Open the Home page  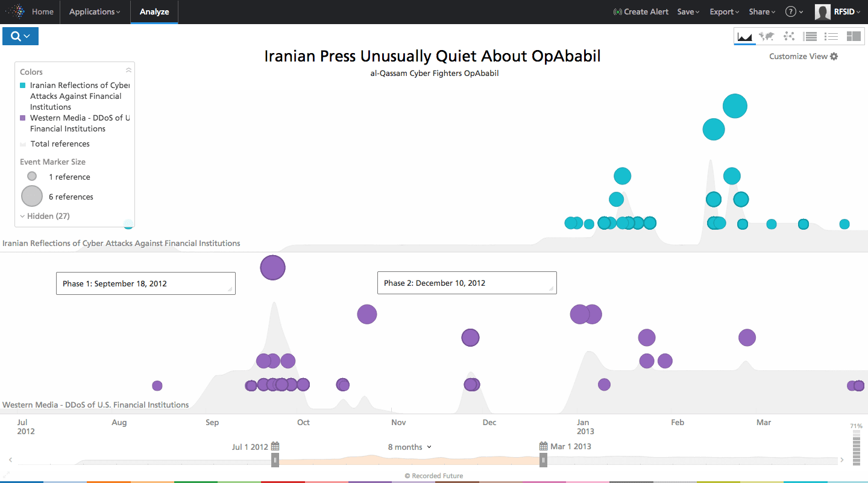click(x=42, y=11)
